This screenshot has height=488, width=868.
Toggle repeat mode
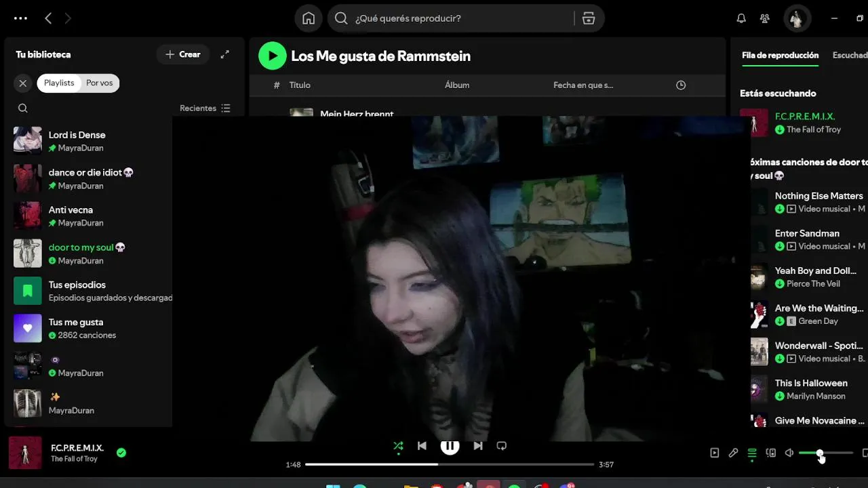pyautogui.click(x=502, y=446)
